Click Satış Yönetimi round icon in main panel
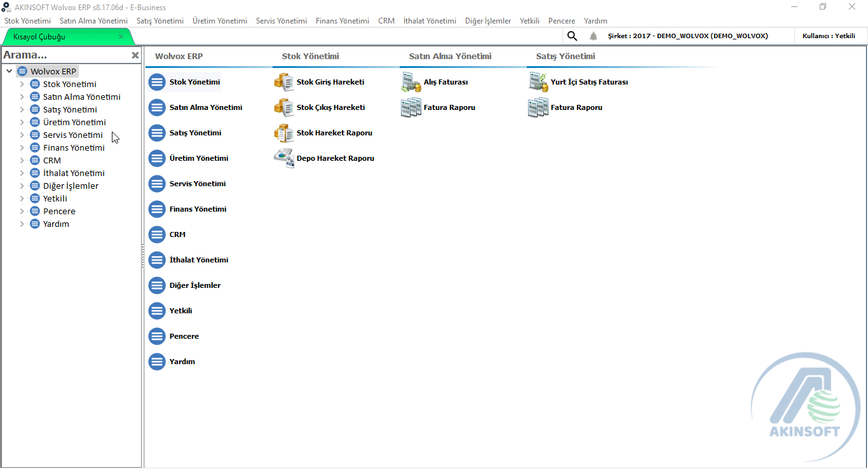 click(157, 133)
